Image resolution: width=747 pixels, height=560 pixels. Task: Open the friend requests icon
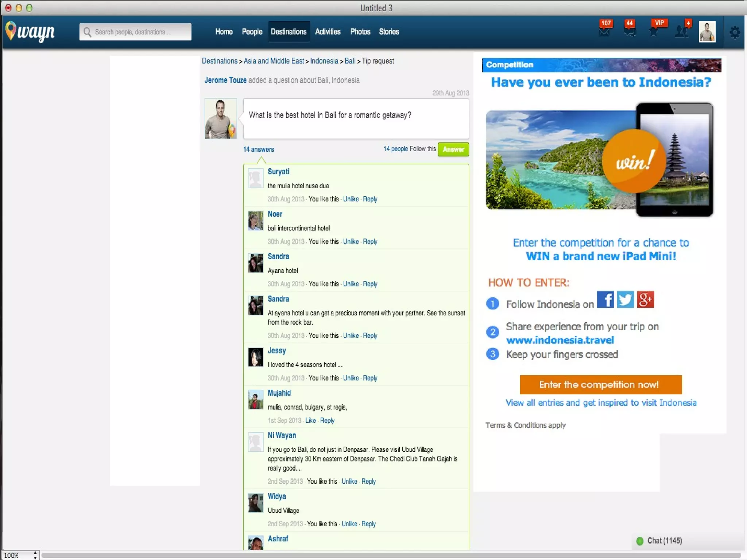click(681, 31)
